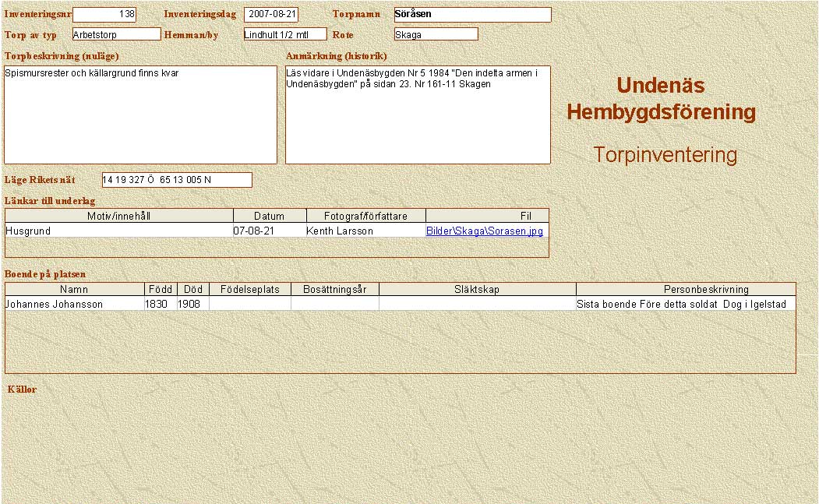Click the Kenth Larsson photographer cell
819x504 pixels.
tap(364, 231)
